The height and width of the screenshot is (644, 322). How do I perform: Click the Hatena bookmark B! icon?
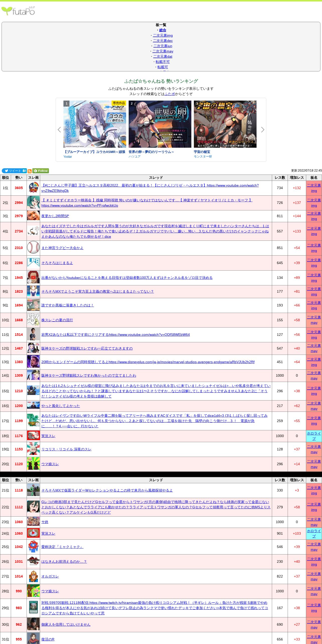click(x=24, y=171)
